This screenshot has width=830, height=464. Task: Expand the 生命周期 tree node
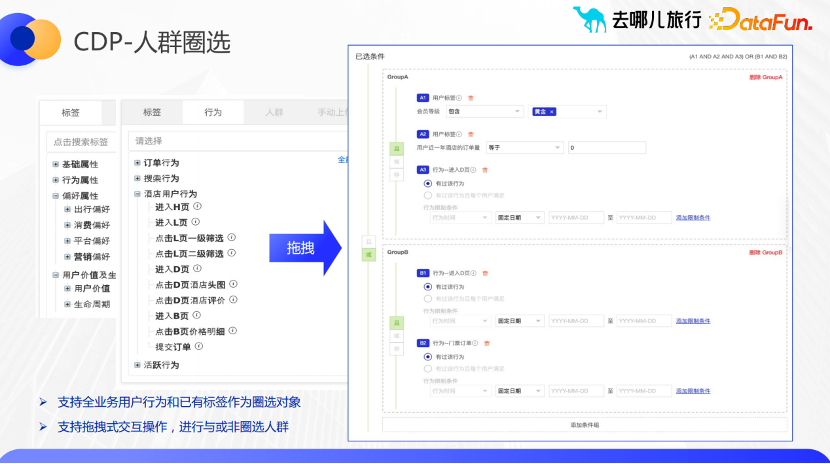pyautogui.click(x=67, y=304)
